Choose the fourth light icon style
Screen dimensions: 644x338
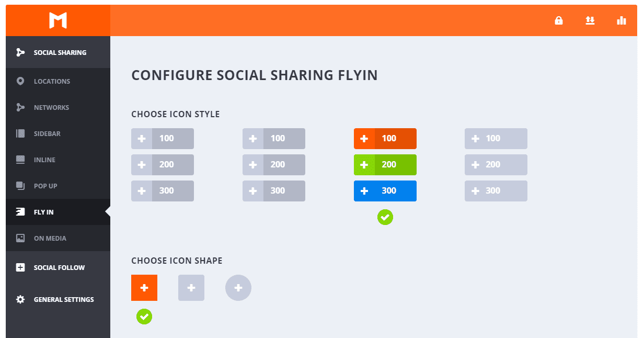[x=496, y=164]
